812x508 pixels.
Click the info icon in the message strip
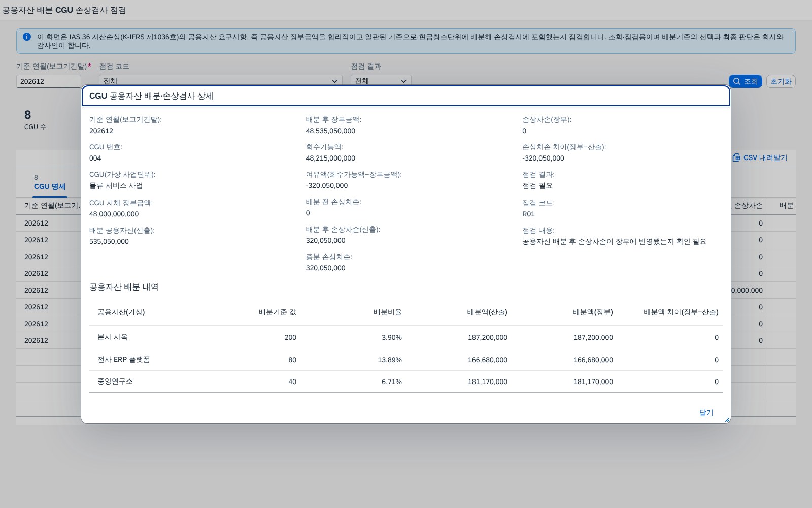pyautogui.click(x=27, y=37)
